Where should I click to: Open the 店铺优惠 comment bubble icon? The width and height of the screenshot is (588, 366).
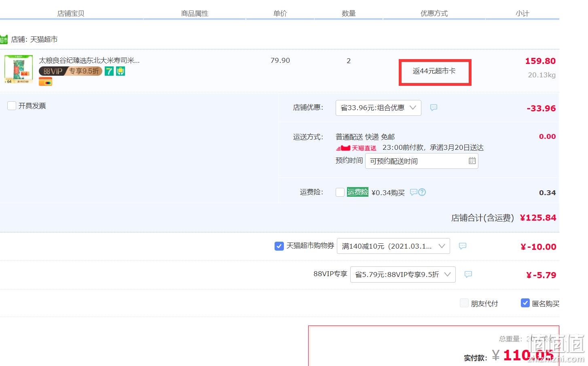point(434,108)
